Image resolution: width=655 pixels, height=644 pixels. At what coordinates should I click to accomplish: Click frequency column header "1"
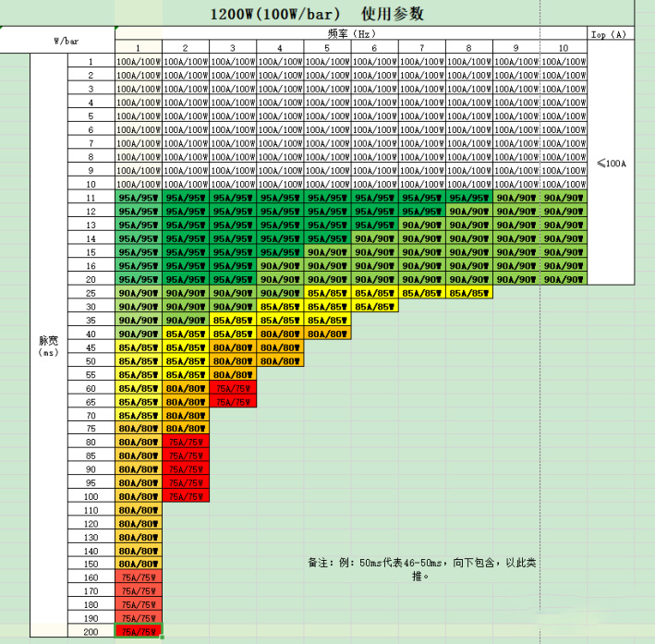click(x=139, y=47)
